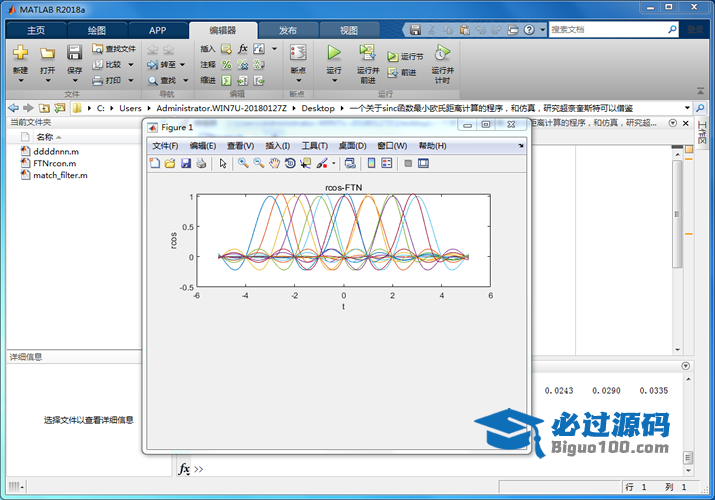Toggle the Insert Legend icon
Viewport: 715px width, 500px height.
click(x=387, y=163)
